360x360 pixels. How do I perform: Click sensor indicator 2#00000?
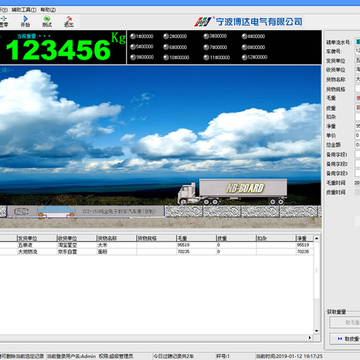point(175,36)
